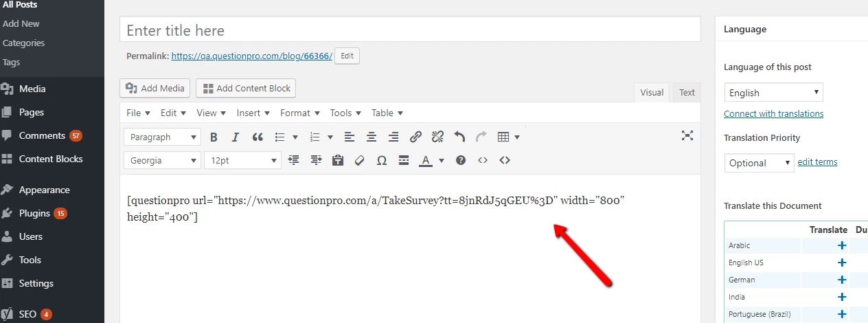Remove link with unlink icon
This screenshot has height=323, width=868.
[437, 137]
